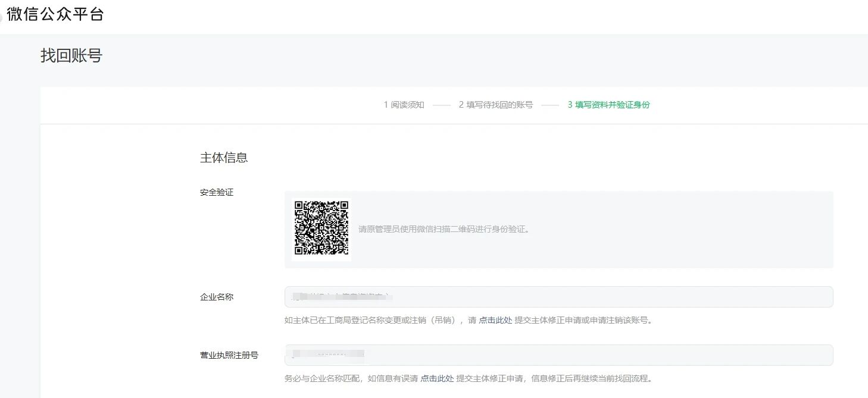Select step 1 阅读须知
This screenshot has width=868, height=398.
point(404,105)
